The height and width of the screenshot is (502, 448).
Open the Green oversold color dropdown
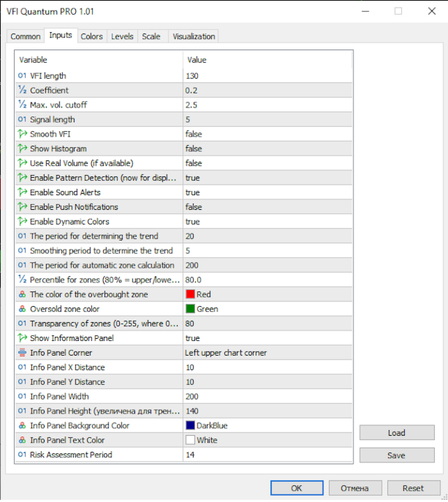pyautogui.click(x=268, y=309)
